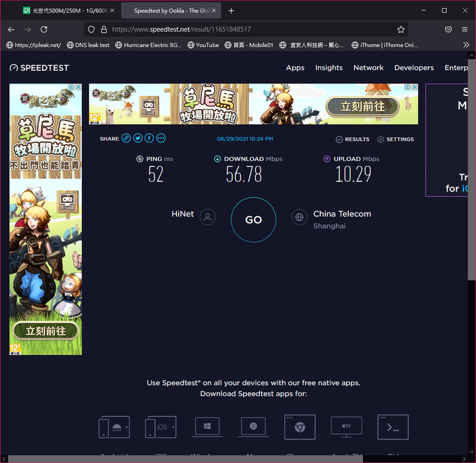Close the 光世代500M/250M tab
This screenshot has width=476, height=463.
pos(112,11)
